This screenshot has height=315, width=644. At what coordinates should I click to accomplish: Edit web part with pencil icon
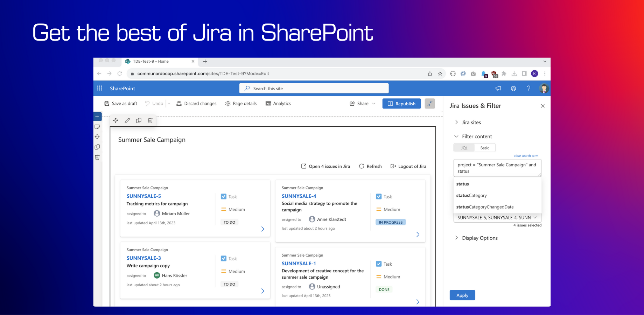(127, 120)
